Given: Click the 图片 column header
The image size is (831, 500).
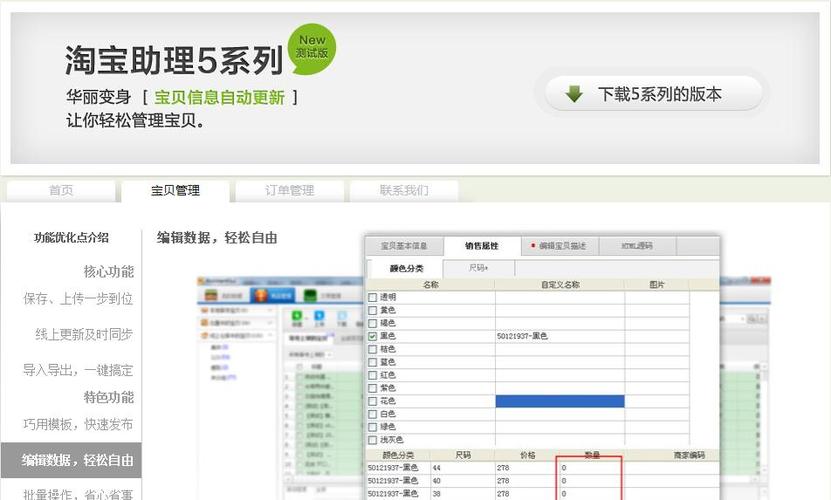Looking at the screenshot, I should click(657, 285).
